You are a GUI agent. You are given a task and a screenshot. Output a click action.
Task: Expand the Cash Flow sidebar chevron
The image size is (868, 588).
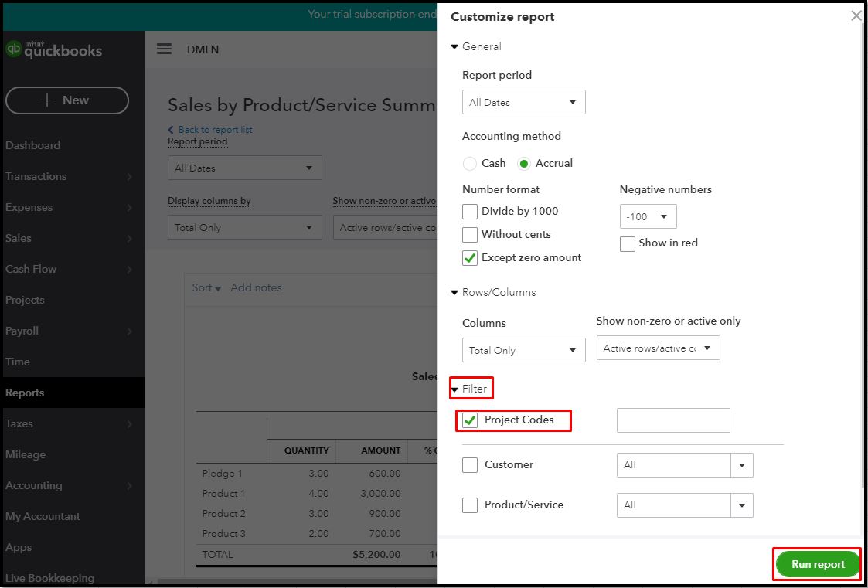coord(129,270)
